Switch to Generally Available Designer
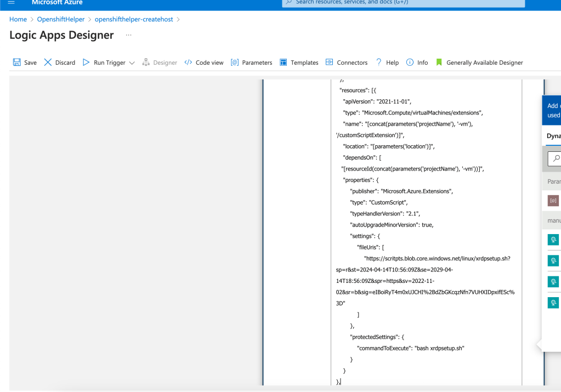Screen dimensions: 561x392 coord(484,63)
